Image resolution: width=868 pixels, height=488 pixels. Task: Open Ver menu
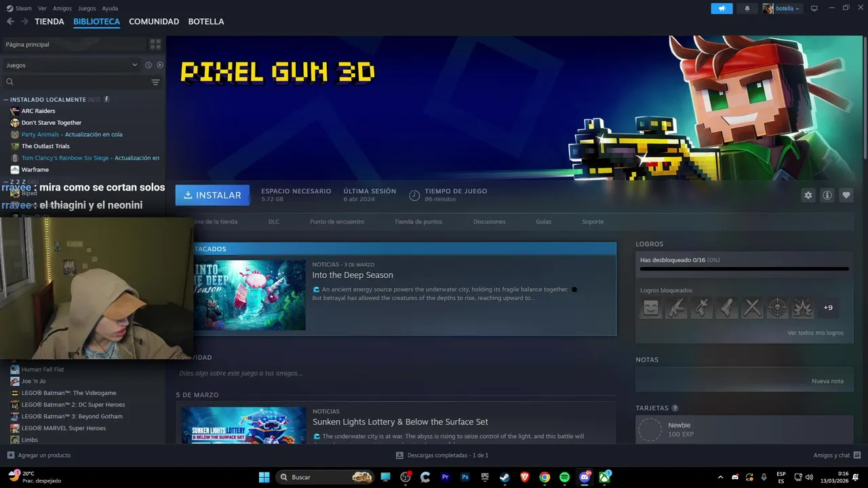click(x=43, y=8)
